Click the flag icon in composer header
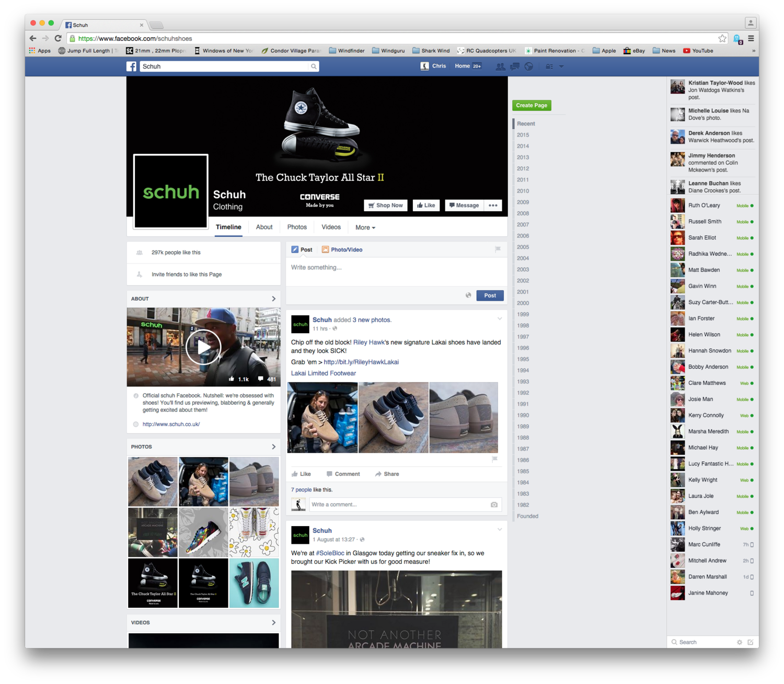This screenshot has width=784, height=684. pos(498,249)
